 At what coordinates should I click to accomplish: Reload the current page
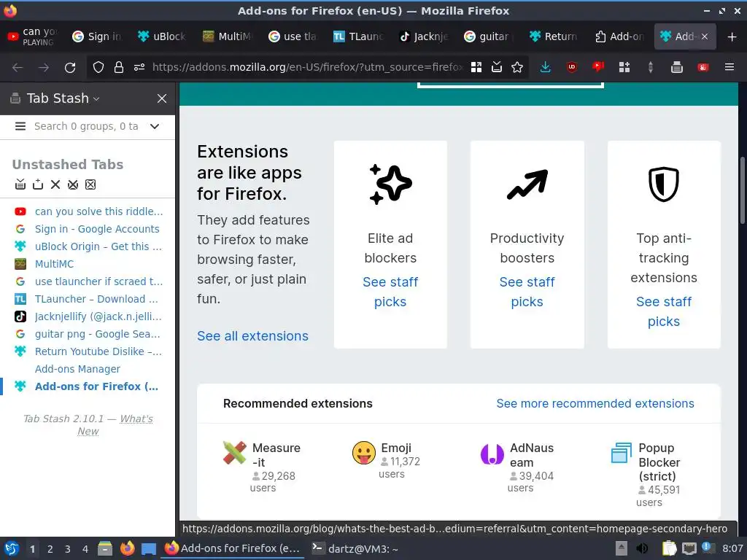(x=70, y=68)
